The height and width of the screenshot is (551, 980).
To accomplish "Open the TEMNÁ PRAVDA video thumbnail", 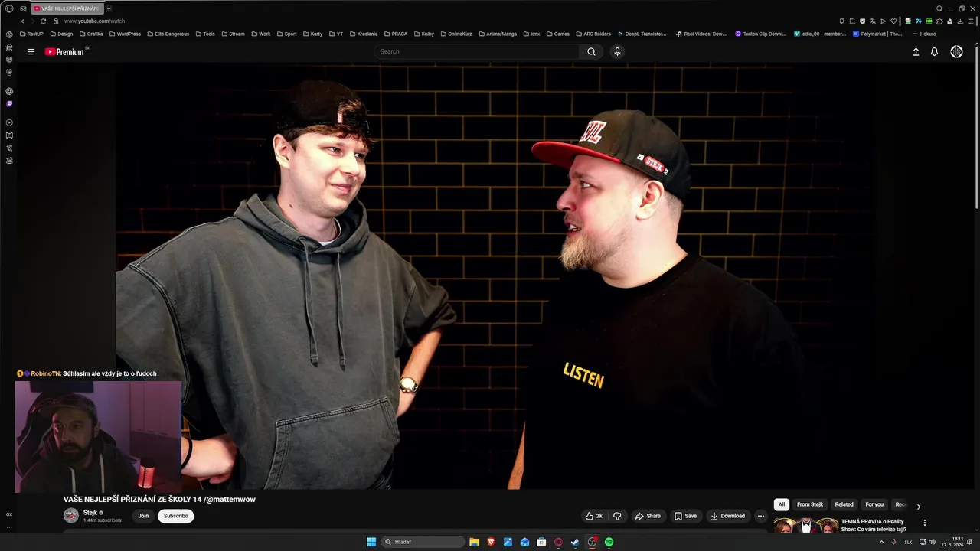I will coord(806,525).
